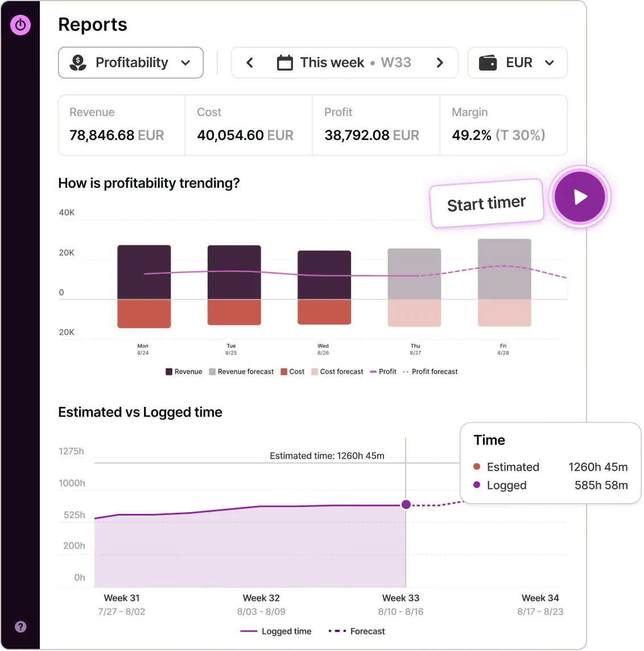The height and width of the screenshot is (651, 644).
Task: Toggle the Logged time legend entry
Action: [275, 631]
